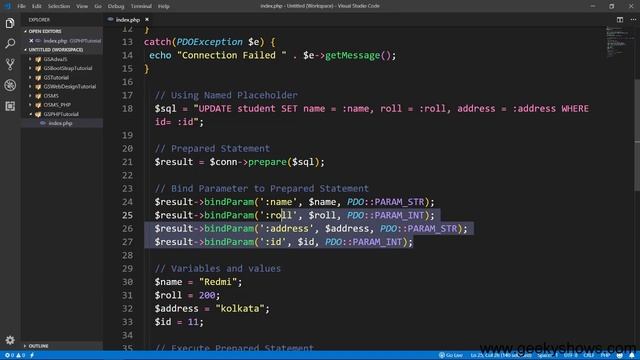Close the index.php editor tab
The width and height of the screenshot is (640, 360).
click(147, 19)
